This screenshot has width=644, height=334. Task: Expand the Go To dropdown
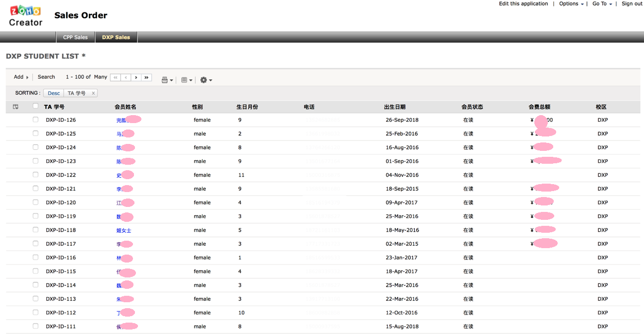click(602, 4)
